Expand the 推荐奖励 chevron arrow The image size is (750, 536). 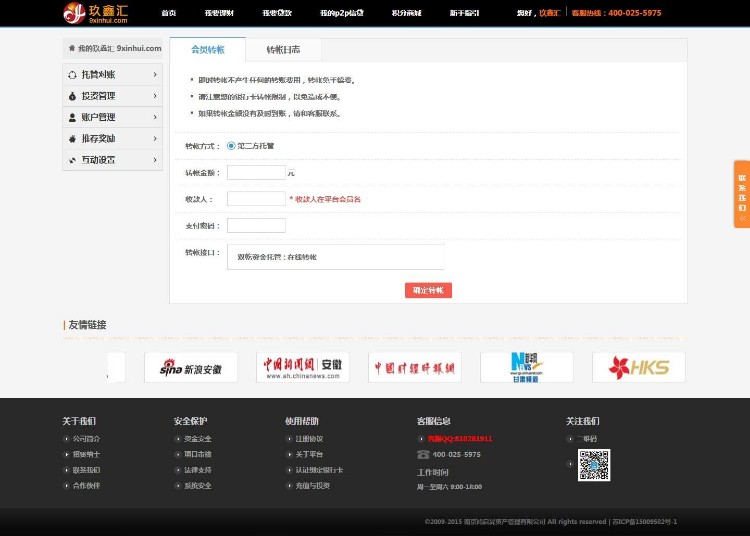[x=155, y=139]
